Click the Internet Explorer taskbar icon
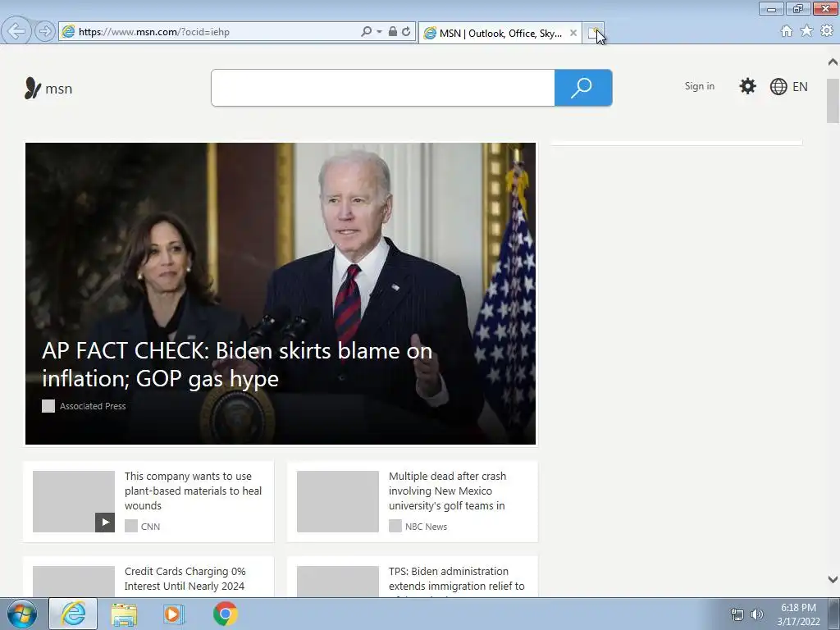840x630 pixels. 73,614
